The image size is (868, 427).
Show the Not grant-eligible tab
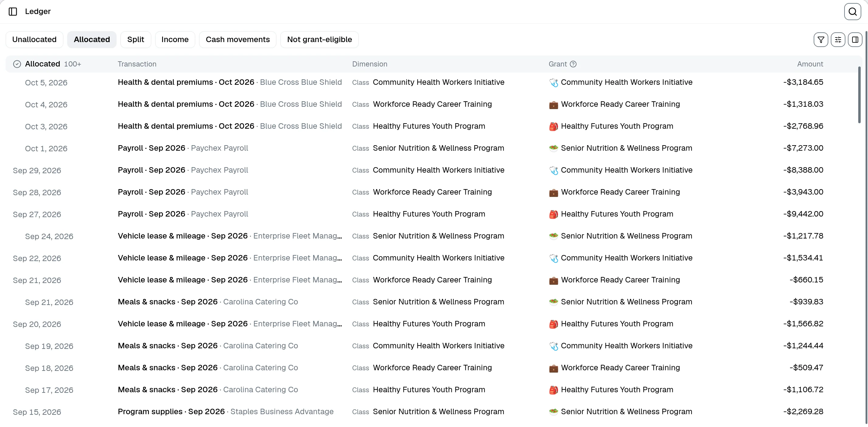tap(319, 40)
